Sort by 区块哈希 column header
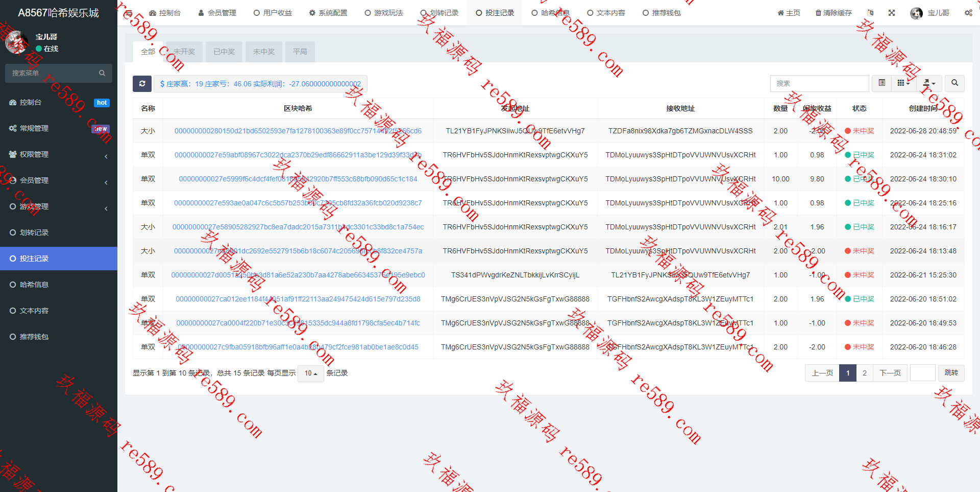 point(298,108)
